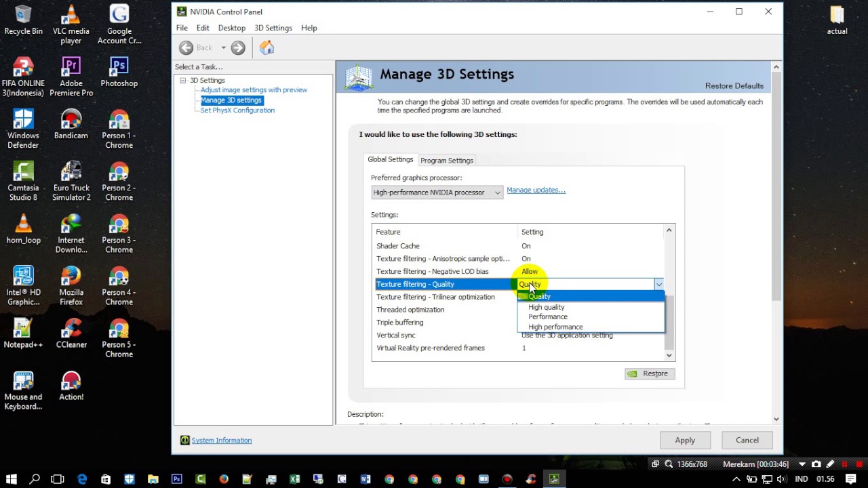Select Notepad++ desktop icon

point(23,333)
